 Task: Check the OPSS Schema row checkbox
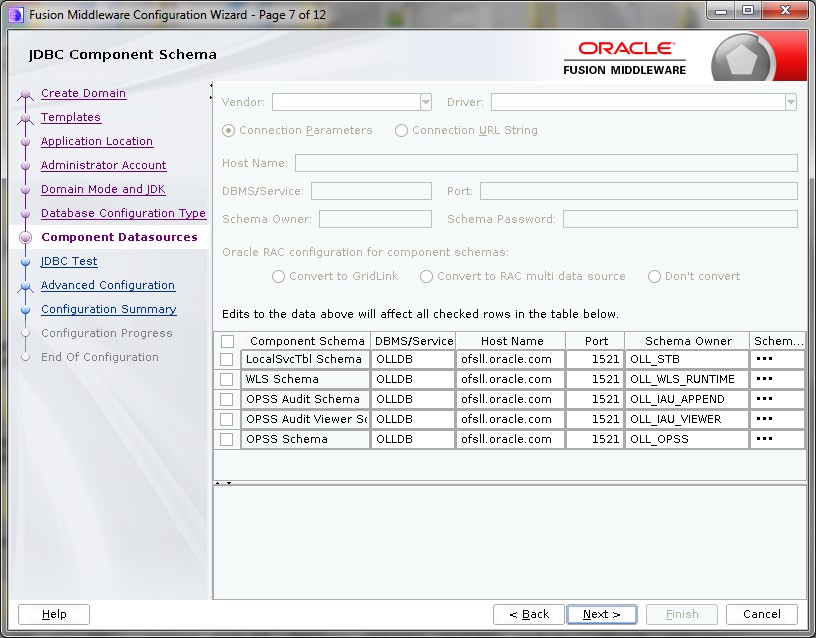point(226,439)
